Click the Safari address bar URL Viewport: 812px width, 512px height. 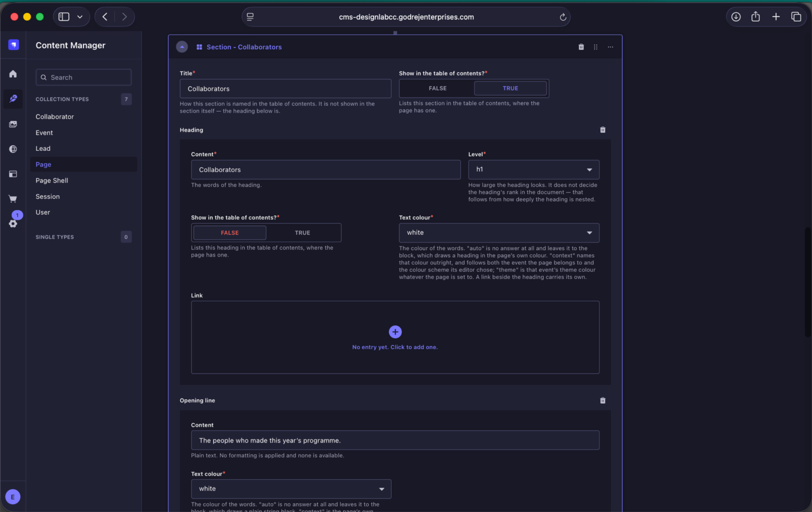(x=406, y=17)
